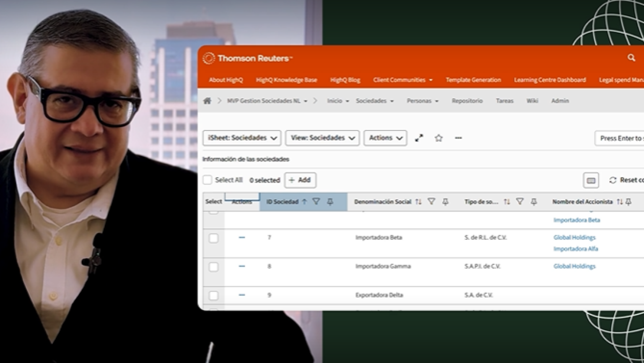Open the iSheet: Sociedades dropdown
This screenshot has height=363, width=644.
pos(241,138)
